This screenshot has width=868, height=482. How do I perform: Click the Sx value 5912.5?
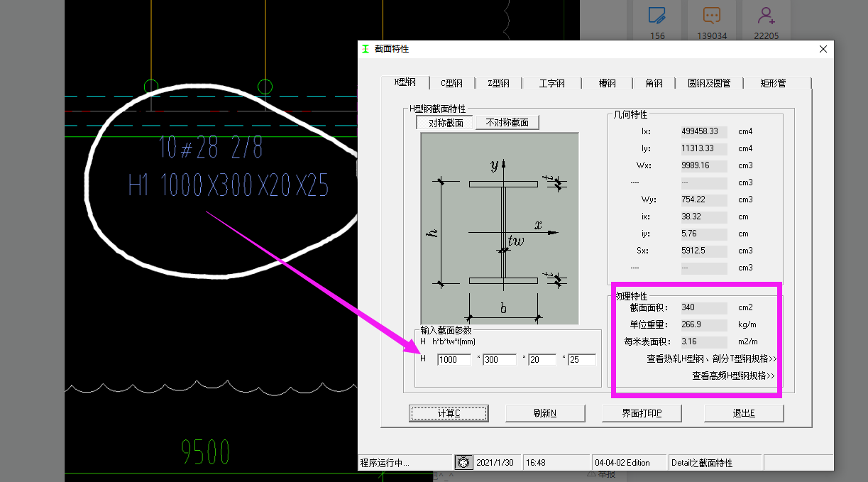tap(703, 251)
